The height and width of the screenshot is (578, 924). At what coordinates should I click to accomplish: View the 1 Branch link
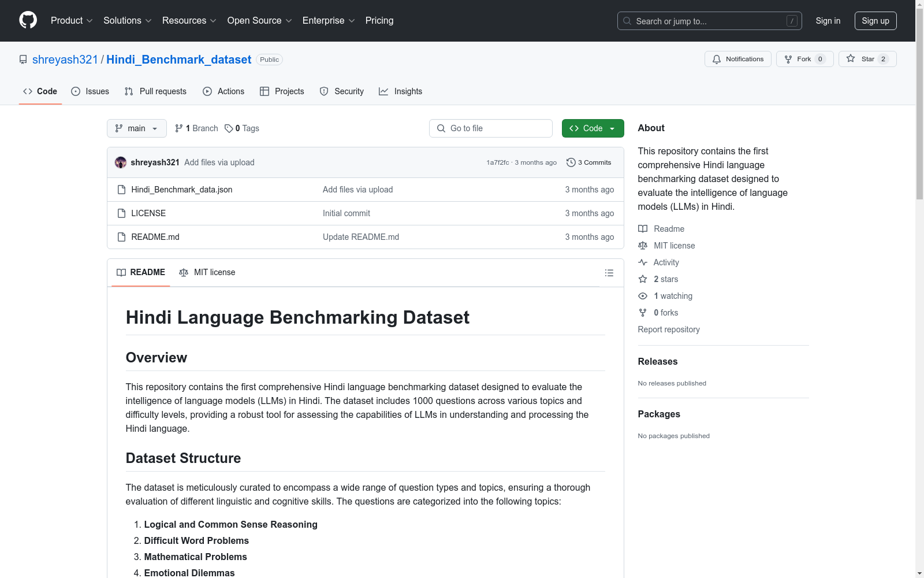196,128
